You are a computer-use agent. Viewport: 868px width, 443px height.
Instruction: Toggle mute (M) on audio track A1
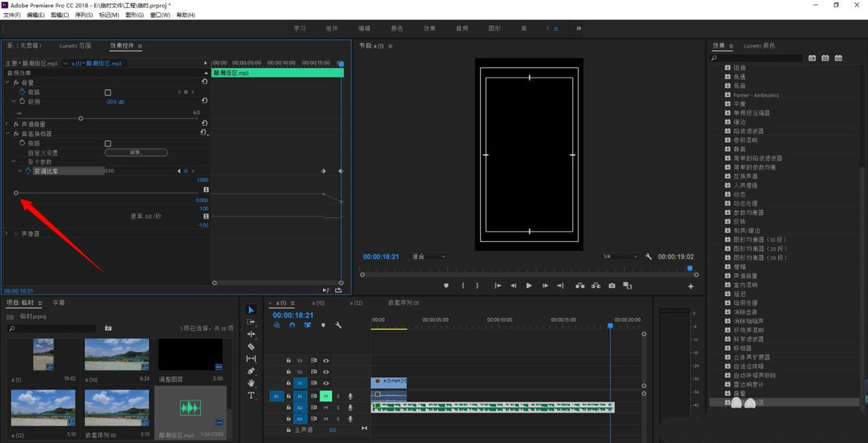[325, 396]
